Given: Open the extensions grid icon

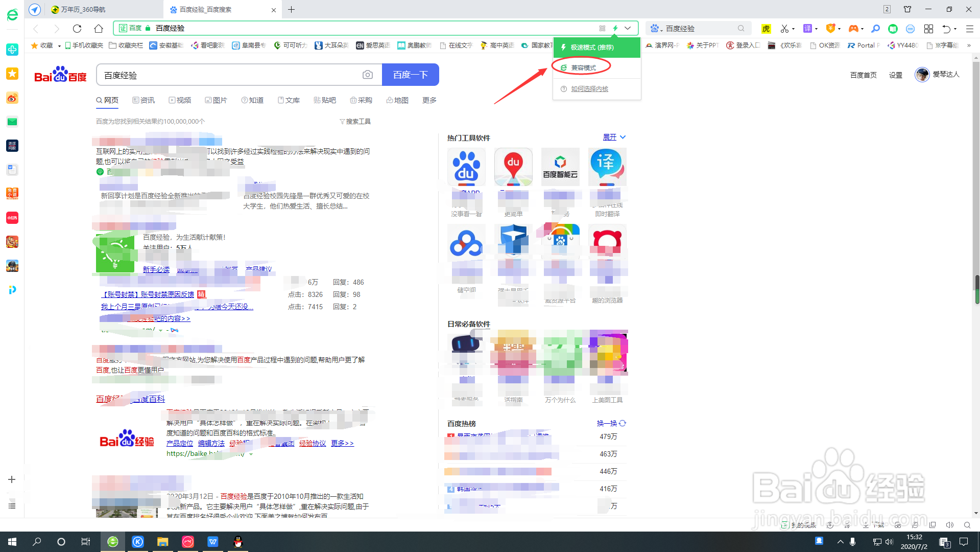Looking at the screenshot, I should point(928,29).
